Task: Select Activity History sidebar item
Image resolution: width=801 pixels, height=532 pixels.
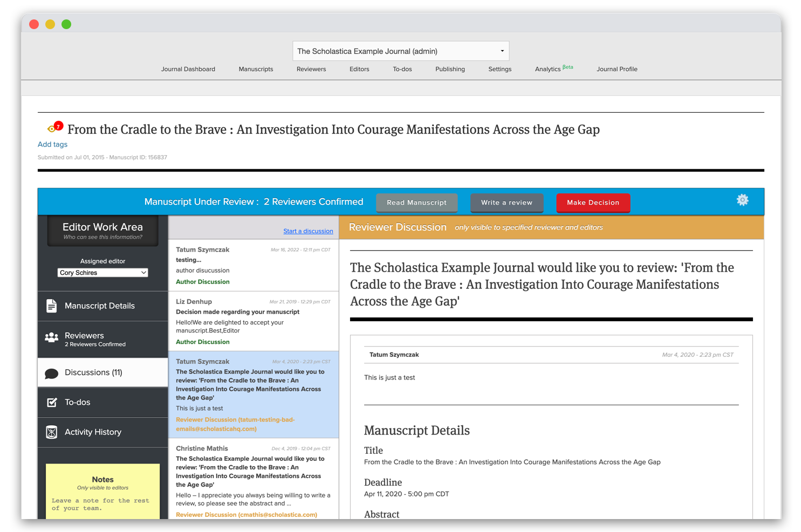Action: pos(102,432)
